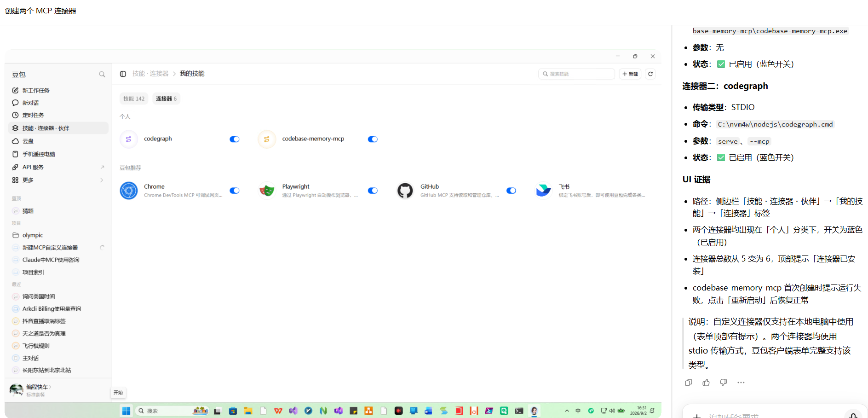Switch to the 技能 142 tab
The height and width of the screenshot is (418, 868).
tap(134, 99)
